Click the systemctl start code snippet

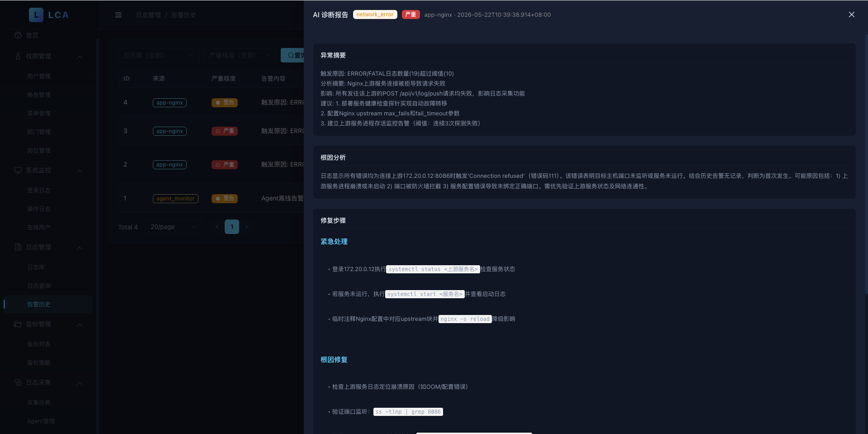point(425,294)
